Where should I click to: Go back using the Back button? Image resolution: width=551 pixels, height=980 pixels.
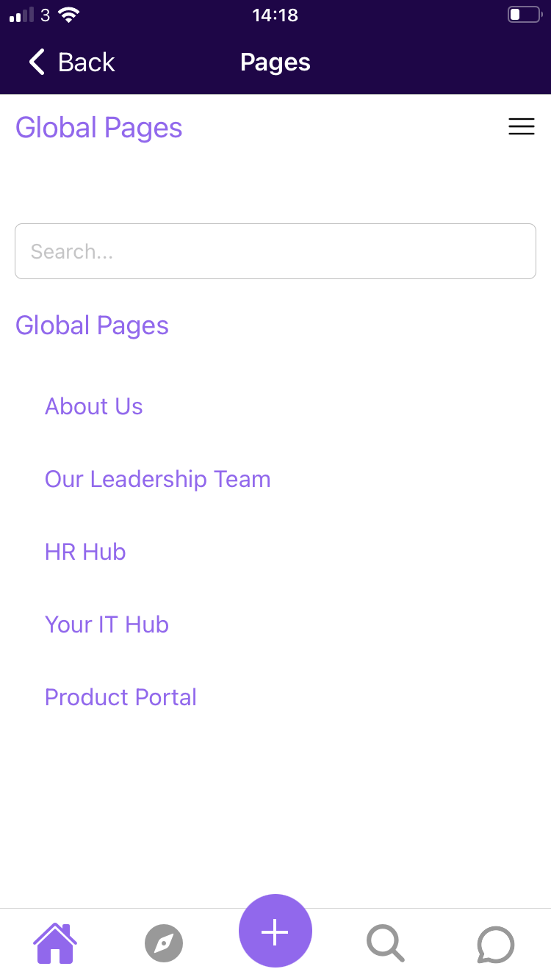coord(71,62)
